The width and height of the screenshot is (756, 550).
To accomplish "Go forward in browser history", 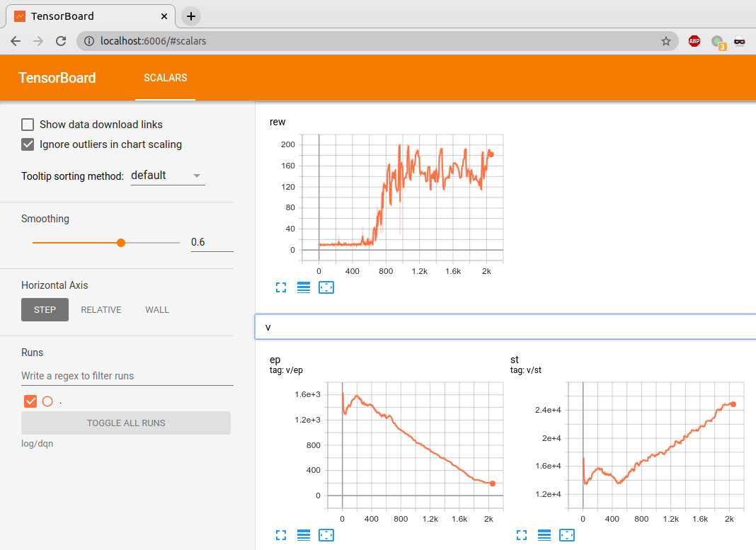I will click(38, 41).
